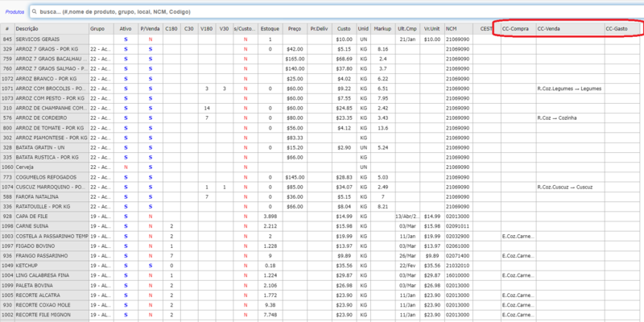Click price $145.00 of COGUMELOS REFOGADOS
644x322 pixels.
point(295,177)
